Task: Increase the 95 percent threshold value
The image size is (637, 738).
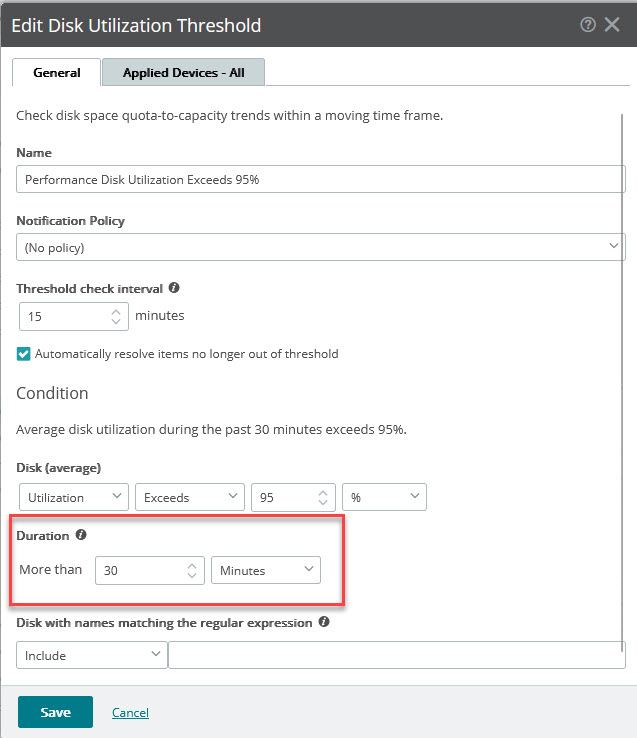Action: [323, 493]
